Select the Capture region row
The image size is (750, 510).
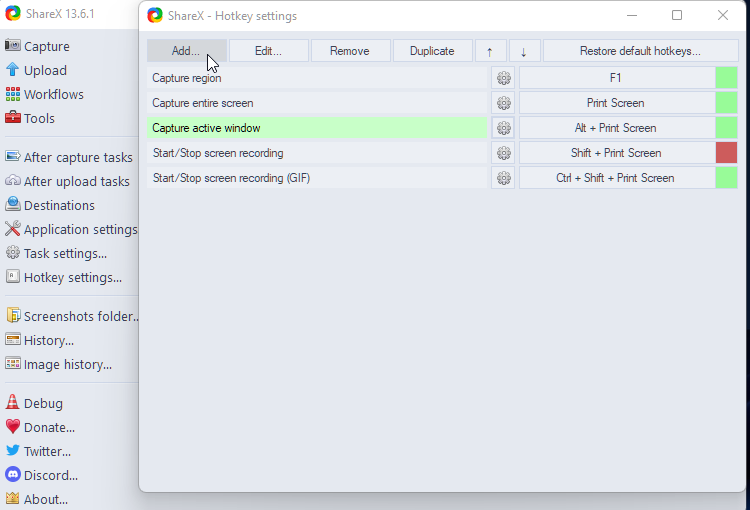pyautogui.click(x=317, y=78)
